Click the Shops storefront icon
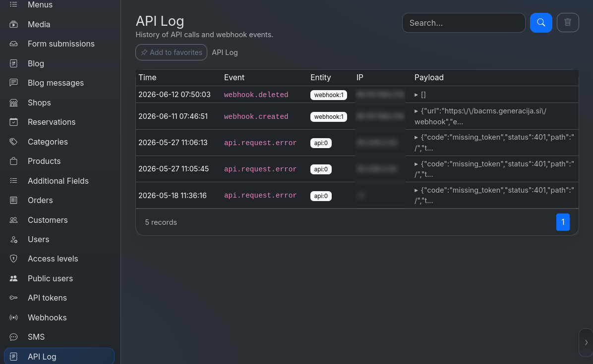This screenshot has height=364, width=593. 13,103
